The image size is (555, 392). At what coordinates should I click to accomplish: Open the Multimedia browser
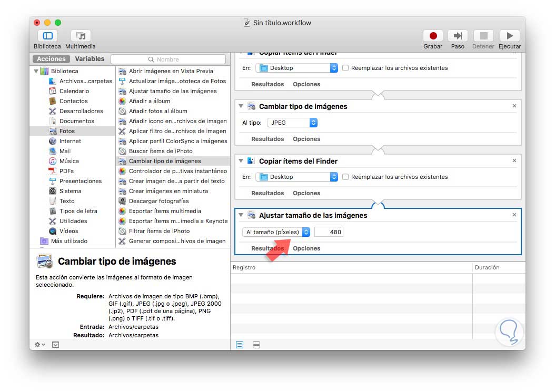81,36
